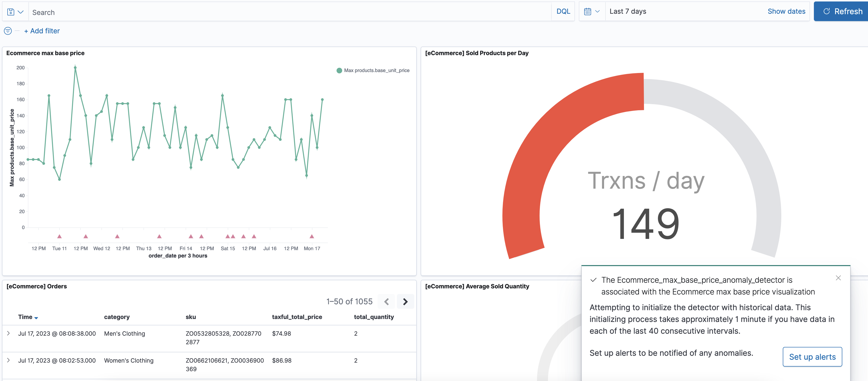Screen dimensions: 868x381
Task: Open the filter options icon
Action: click(8, 31)
